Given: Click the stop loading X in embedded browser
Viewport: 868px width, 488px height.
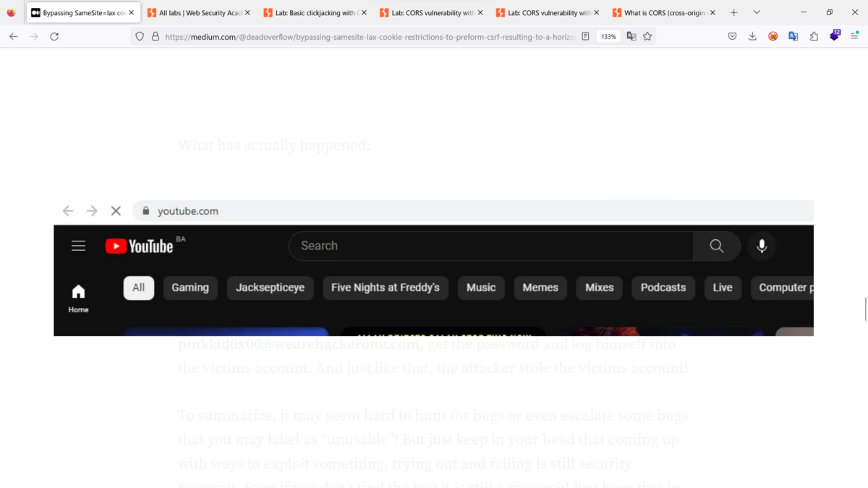Looking at the screenshot, I should coord(116,211).
